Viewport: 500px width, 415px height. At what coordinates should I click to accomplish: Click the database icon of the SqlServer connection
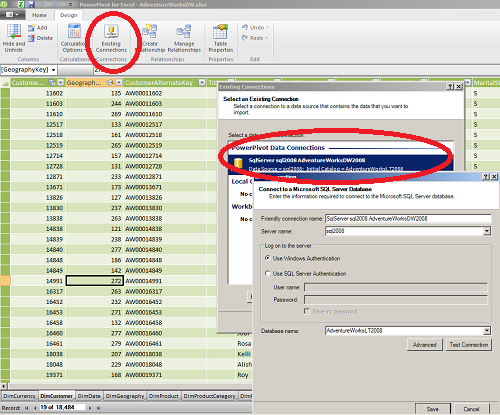[238, 163]
